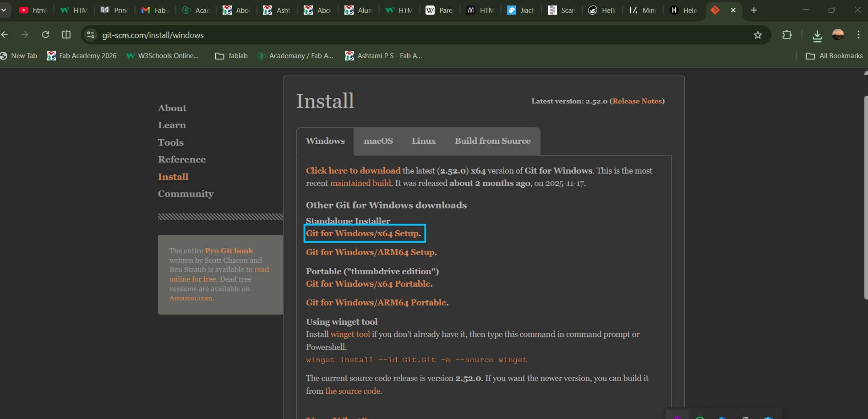Open the browser profile avatar
The image size is (868, 419).
click(x=838, y=35)
